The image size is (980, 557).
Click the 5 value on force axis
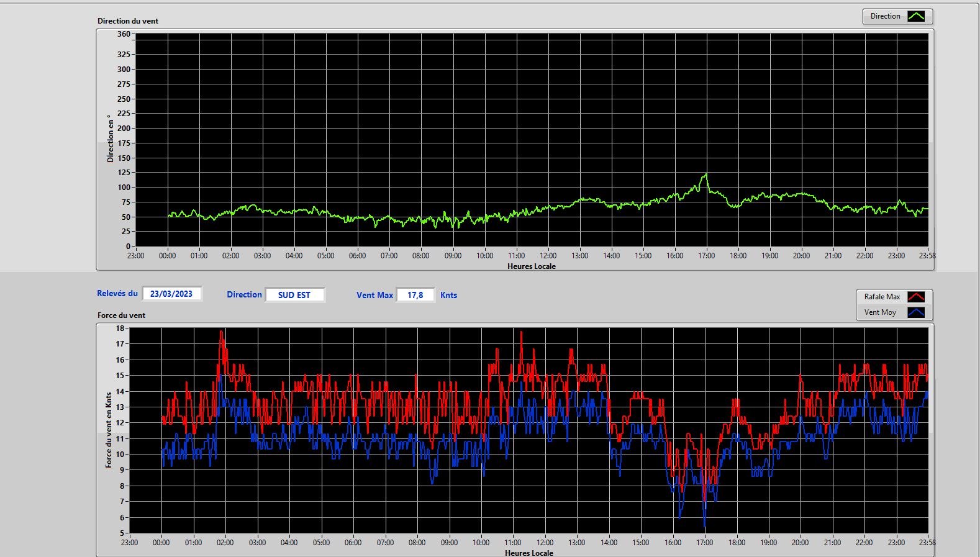122,533
